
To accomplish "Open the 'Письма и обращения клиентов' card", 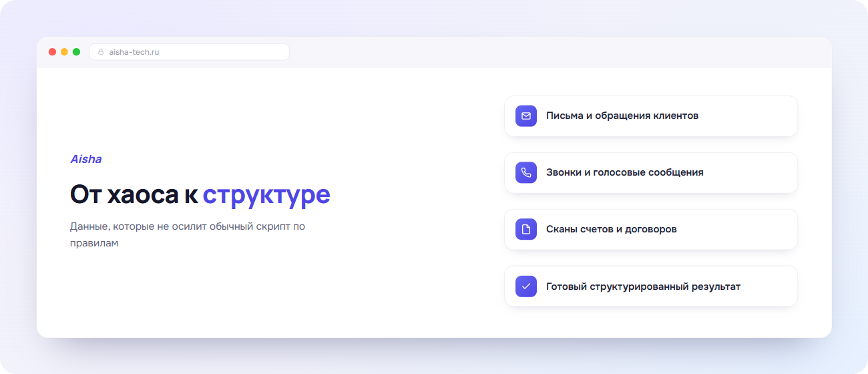I will click(651, 116).
